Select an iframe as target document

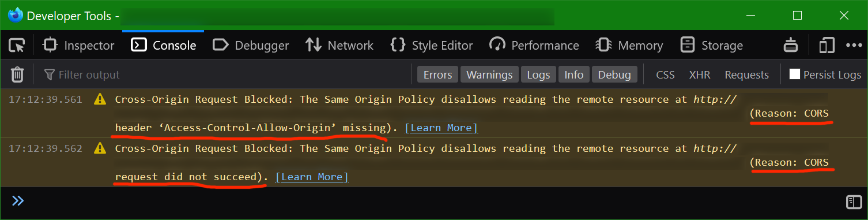[791, 45]
